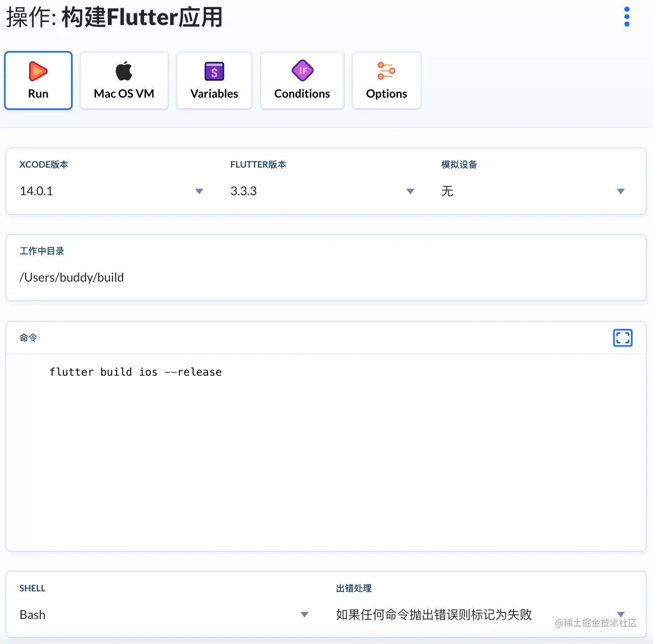Open the simulated device dropdown showing 无

[x=533, y=191]
